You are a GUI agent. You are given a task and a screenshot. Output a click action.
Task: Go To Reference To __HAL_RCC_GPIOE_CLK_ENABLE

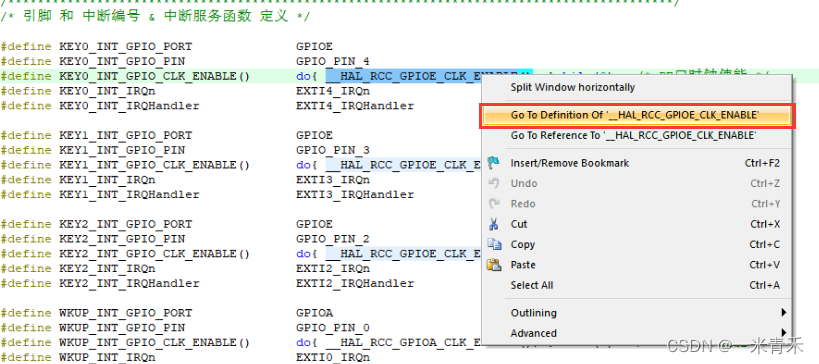636,135
